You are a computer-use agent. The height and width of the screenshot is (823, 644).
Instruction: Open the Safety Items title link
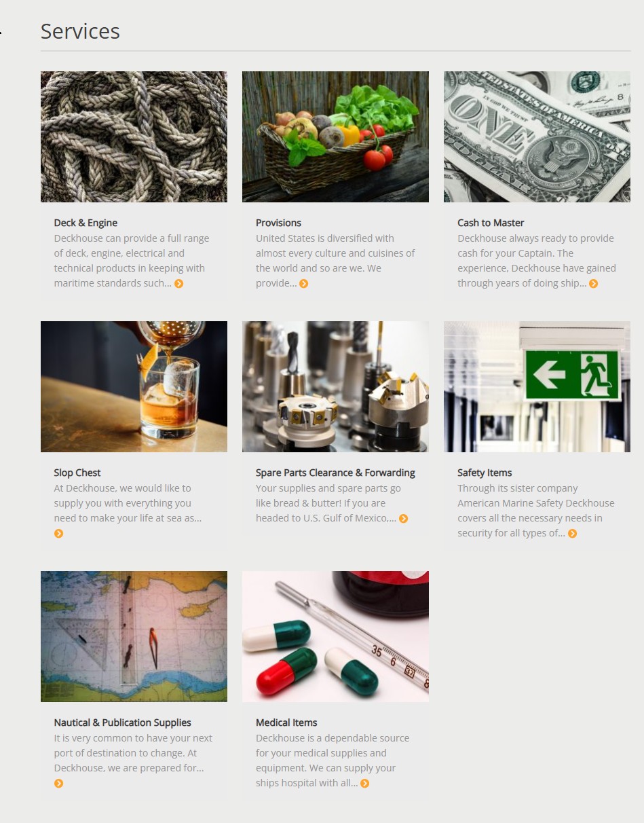485,473
